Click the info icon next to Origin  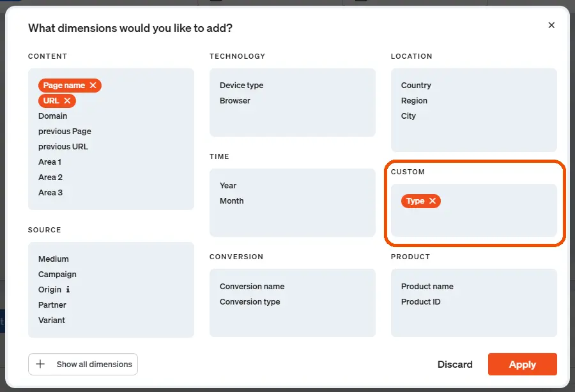68,290
